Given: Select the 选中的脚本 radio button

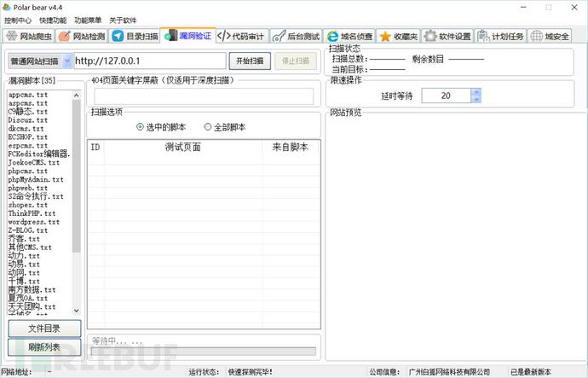Looking at the screenshot, I should point(140,127).
